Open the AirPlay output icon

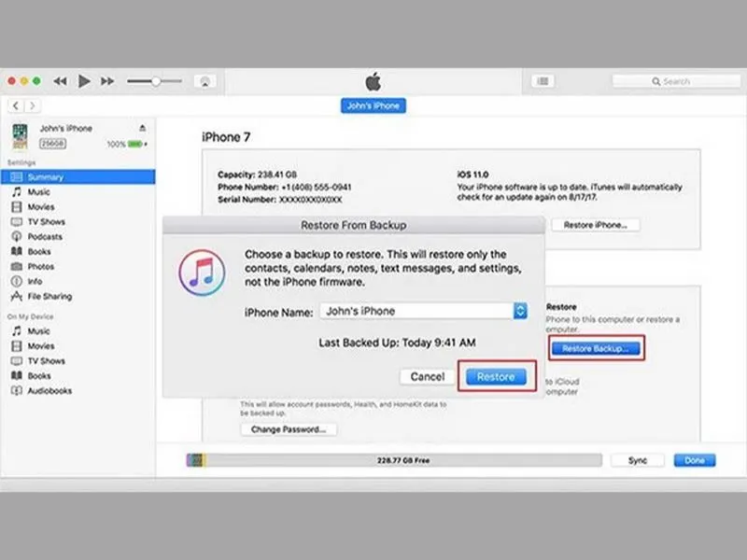pyautogui.click(x=204, y=81)
